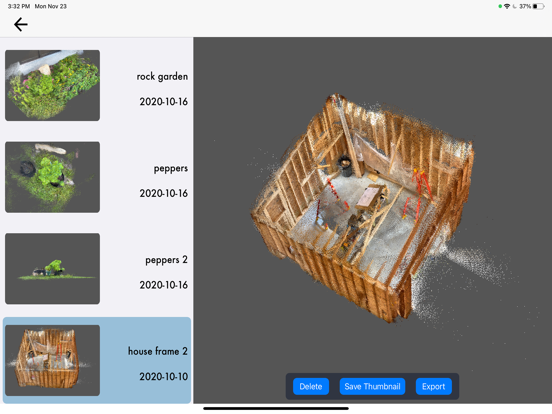Click the date under peppers 2
552x414 pixels.
click(164, 285)
